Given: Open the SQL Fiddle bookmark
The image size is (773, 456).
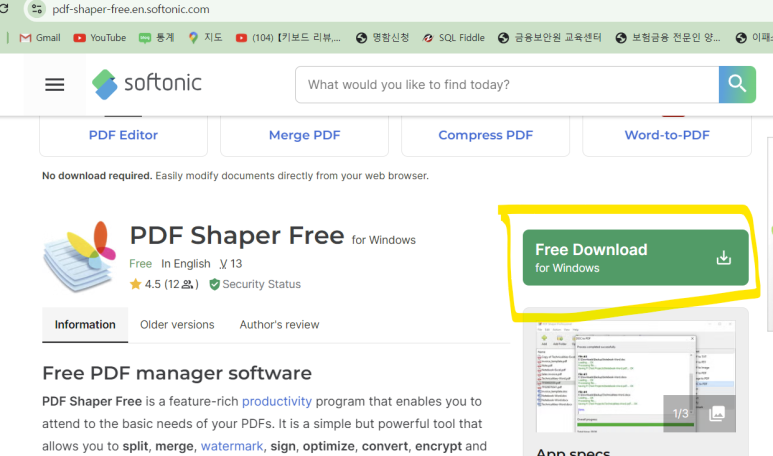Looking at the screenshot, I should pyautogui.click(x=454, y=37).
